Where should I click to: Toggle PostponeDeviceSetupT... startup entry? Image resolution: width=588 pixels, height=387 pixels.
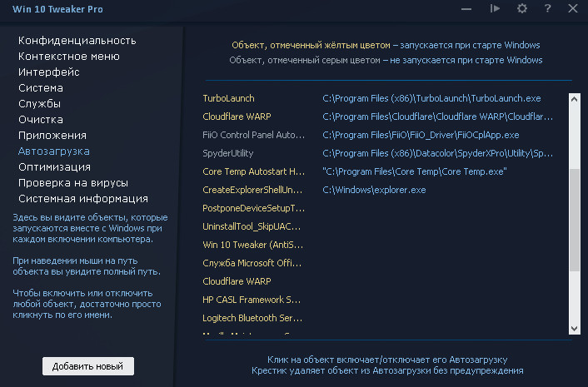(x=253, y=208)
